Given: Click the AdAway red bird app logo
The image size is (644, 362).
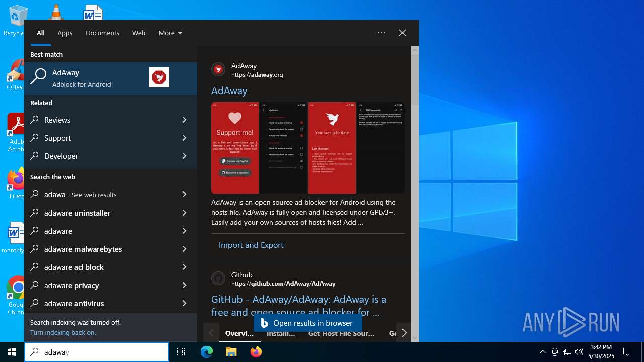Looking at the screenshot, I should [159, 77].
